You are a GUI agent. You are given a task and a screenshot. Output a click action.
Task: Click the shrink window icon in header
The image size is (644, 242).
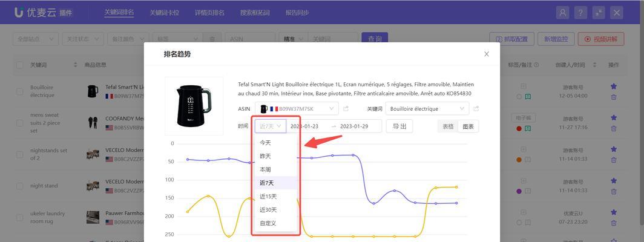[x=599, y=13]
